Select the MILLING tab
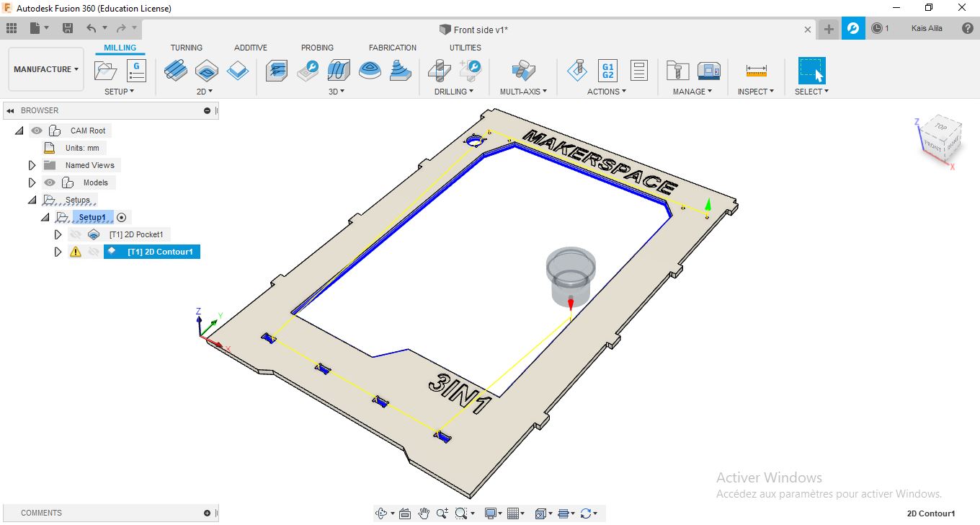Image resolution: width=980 pixels, height=525 pixels. (120, 48)
